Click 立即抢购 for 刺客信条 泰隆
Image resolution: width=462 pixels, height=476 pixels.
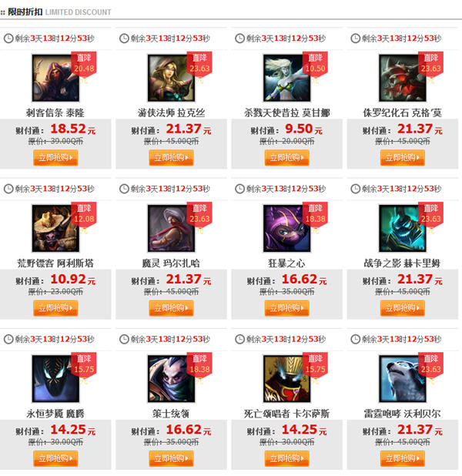55,158
